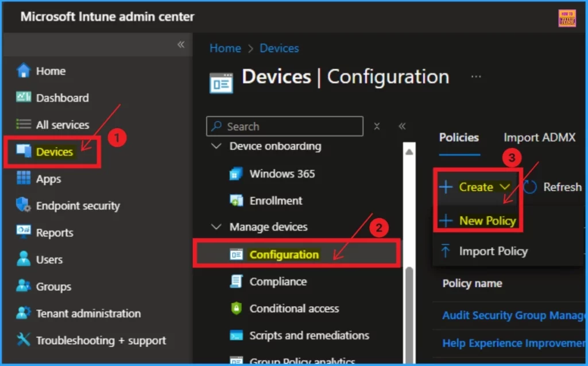Click the Refresh circular arrow icon
Viewport: 588px width, 366px height.
click(x=530, y=187)
